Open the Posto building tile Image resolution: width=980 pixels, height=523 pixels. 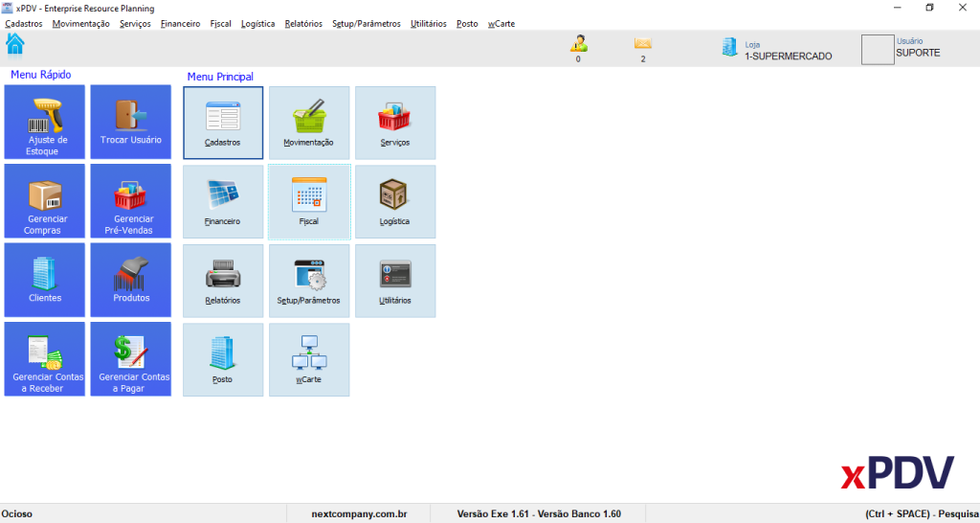click(223, 360)
